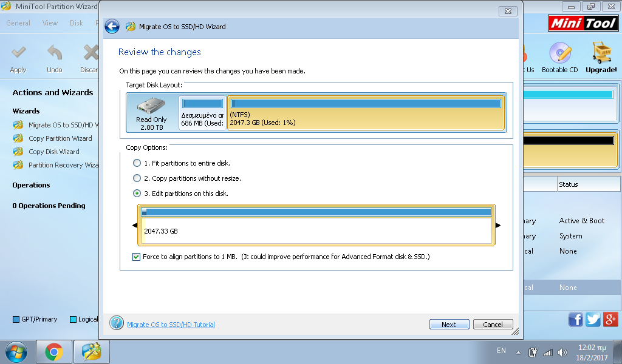The image size is (622, 364).
Task: Open the Disk menu
Action: point(76,23)
